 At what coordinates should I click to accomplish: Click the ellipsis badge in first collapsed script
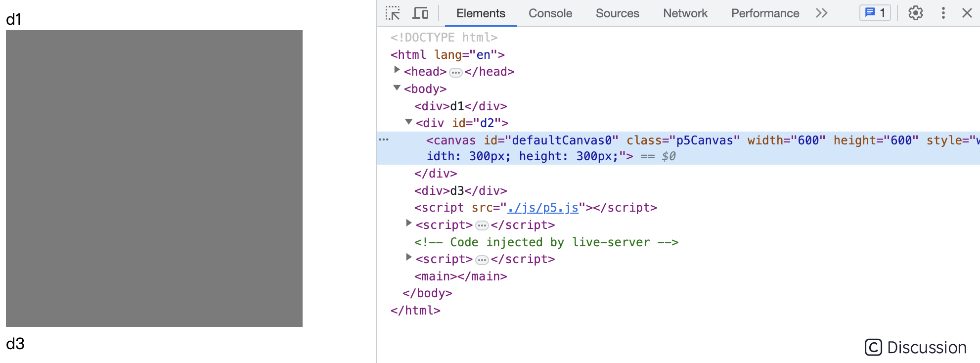click(x=482, y=226)
